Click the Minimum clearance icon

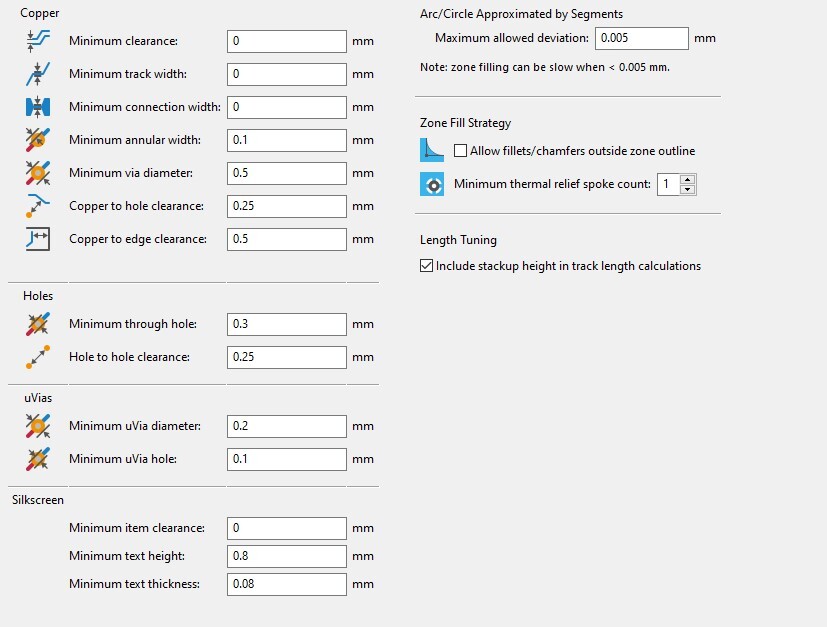pos(38,41)
